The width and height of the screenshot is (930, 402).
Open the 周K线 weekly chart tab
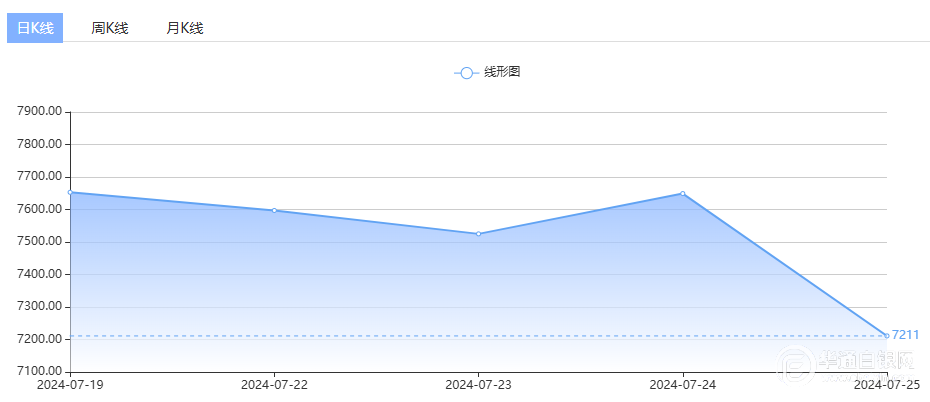110,28
